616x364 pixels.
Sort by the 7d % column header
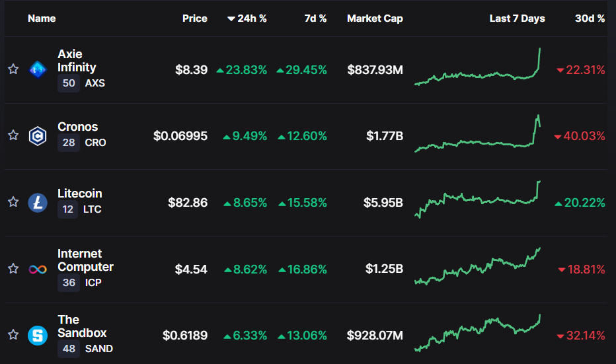click(315, 18)
